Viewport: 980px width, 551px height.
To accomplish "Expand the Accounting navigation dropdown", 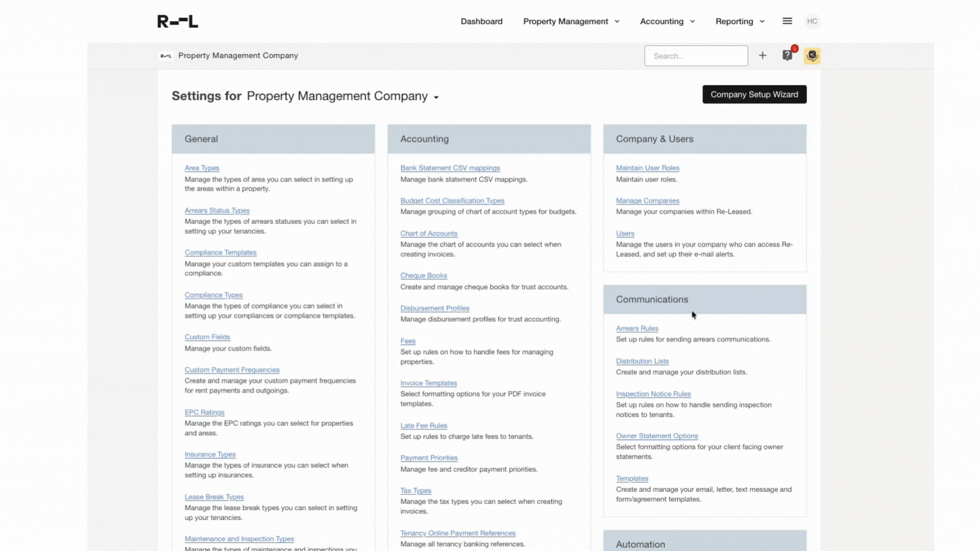I will coord(667,21).
